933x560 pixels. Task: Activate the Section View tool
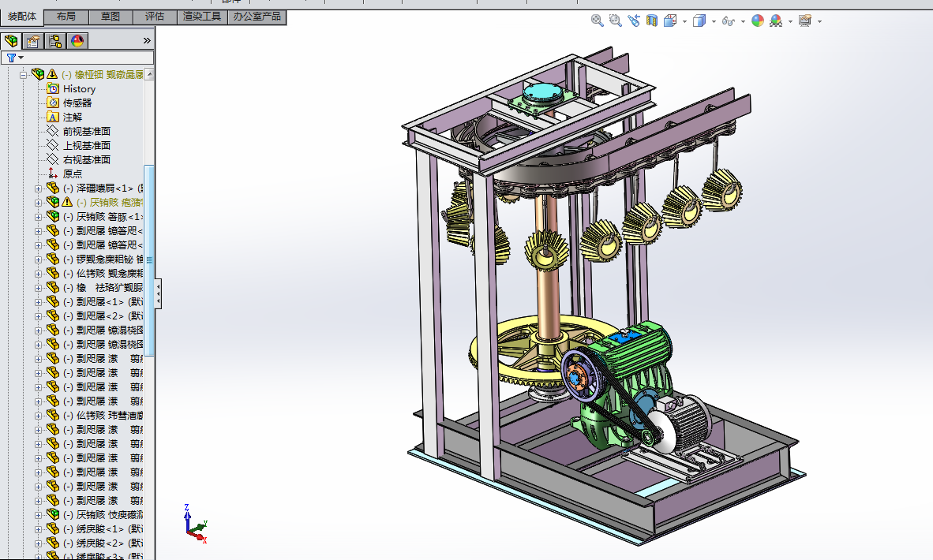[652, 21]
